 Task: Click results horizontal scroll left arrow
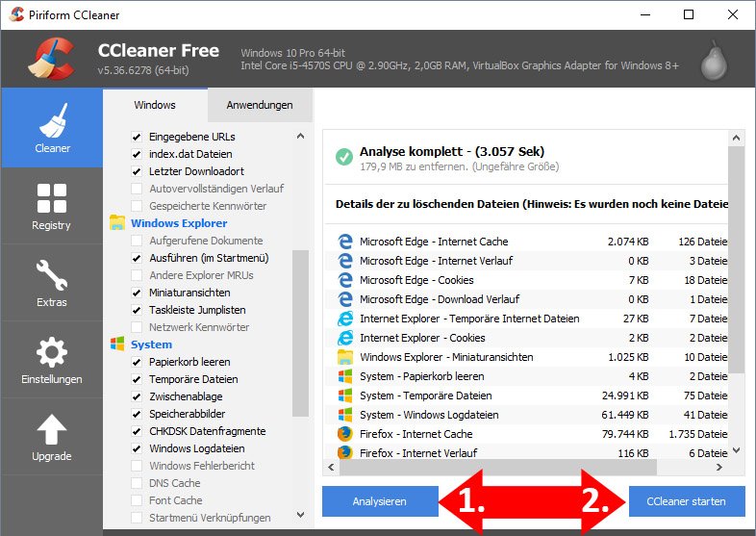pyautogui.click(x=331, y=467)
